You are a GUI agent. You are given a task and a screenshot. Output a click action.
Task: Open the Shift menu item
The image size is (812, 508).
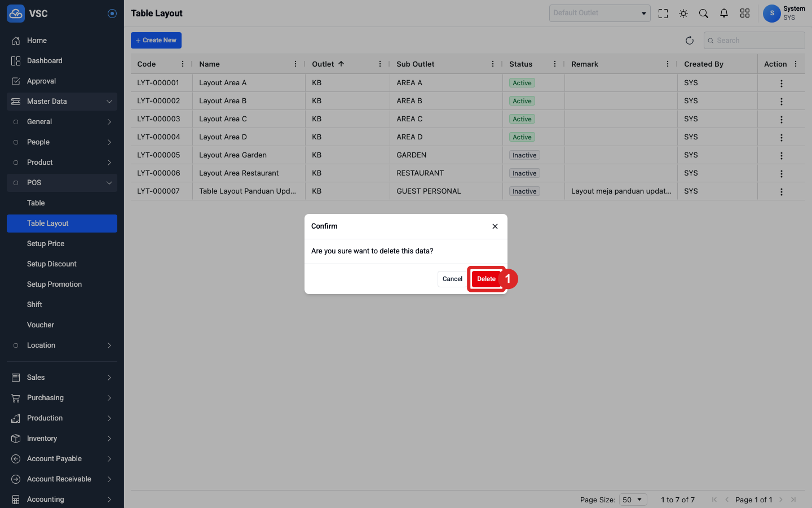tap(62, 305)
